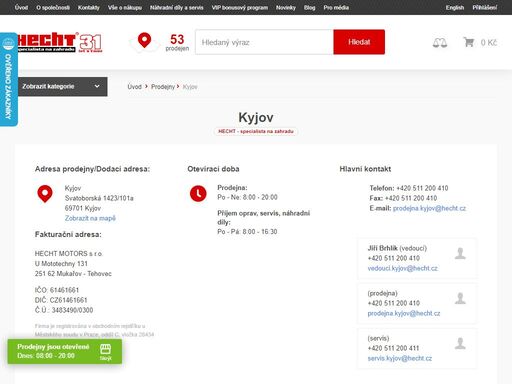The image size is (512, 384).
Task: Click the servis.kyjov@hecht.cz email link
Action: pos(400,358)
